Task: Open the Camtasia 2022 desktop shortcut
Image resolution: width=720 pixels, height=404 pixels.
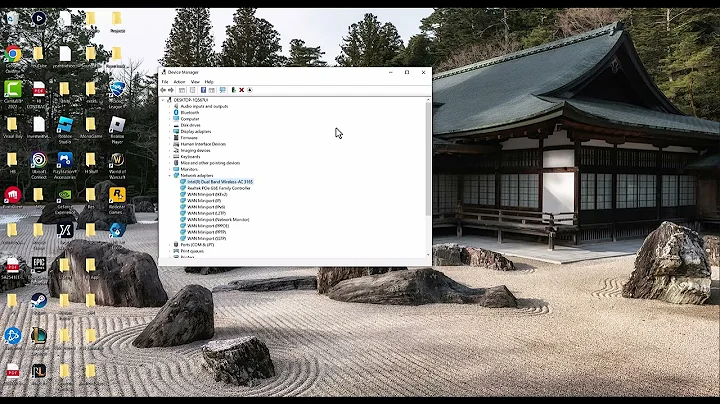Action: 13,89
